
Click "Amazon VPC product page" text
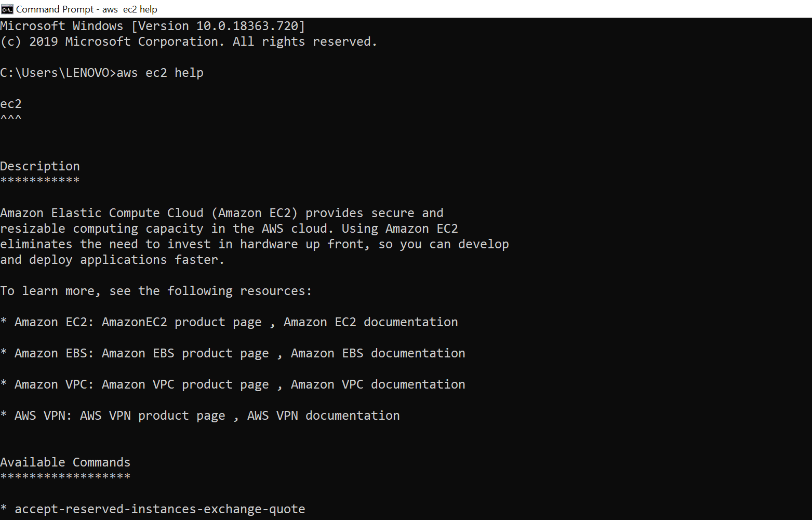(x=185, y=384)
